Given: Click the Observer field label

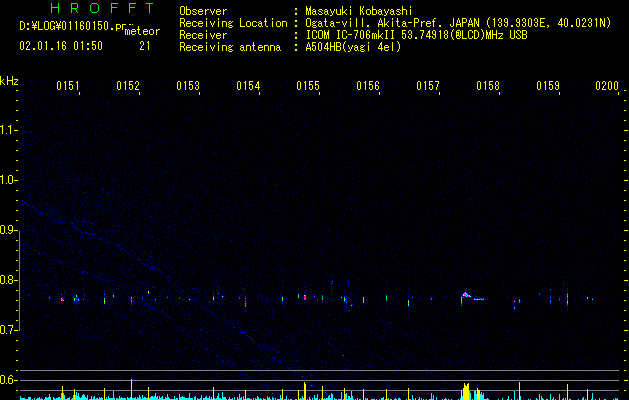Looking at the screenshot, I should [203, 11].
